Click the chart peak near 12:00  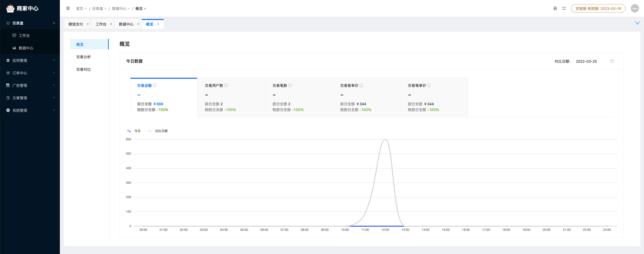coord(385,140)
